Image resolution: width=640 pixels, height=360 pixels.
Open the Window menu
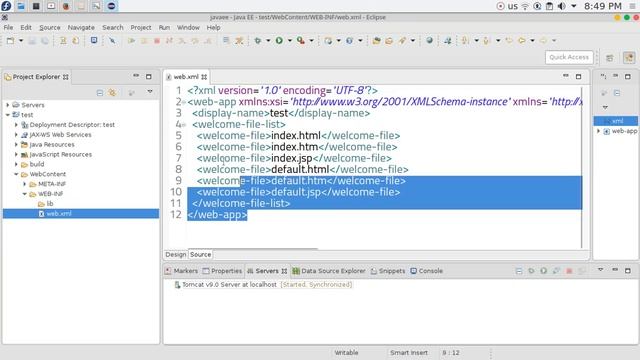tap(188, 27)
